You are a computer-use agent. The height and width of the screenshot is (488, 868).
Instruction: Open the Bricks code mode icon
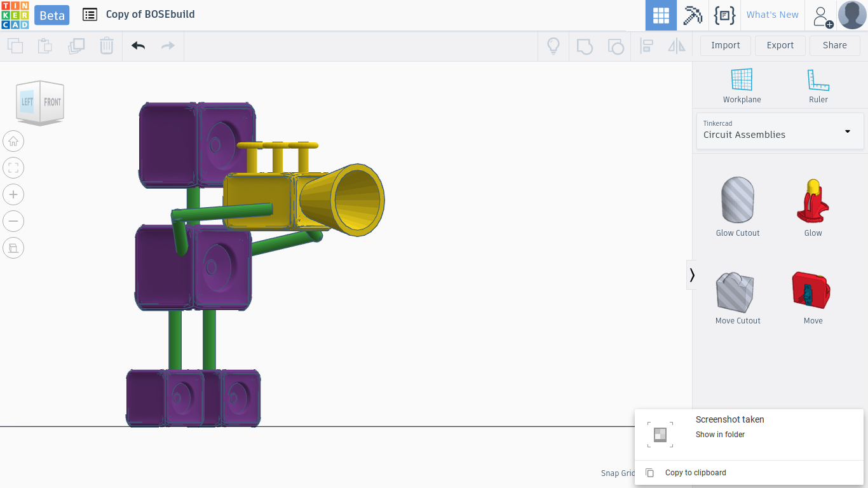pyautogui.click(x=724, y=15)
